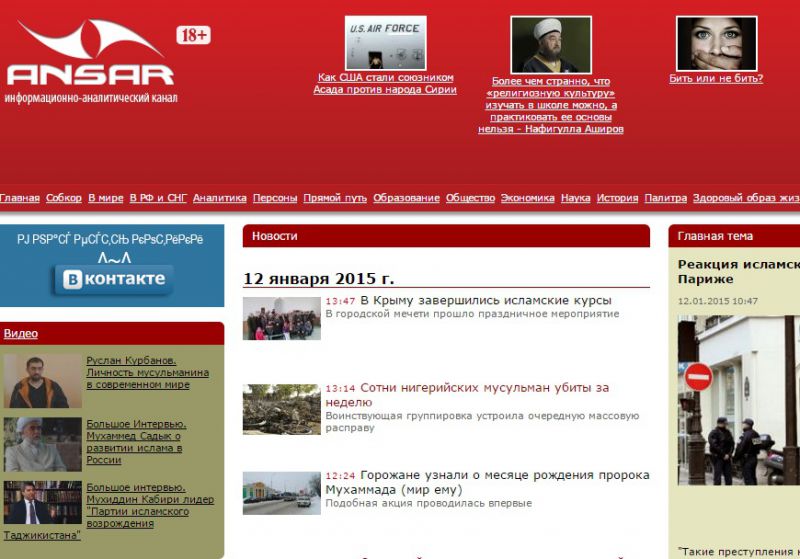Open link 'Бить или не бить?'
The width and height of the screenshot is (800, 559).
click(x=716, y=79)
